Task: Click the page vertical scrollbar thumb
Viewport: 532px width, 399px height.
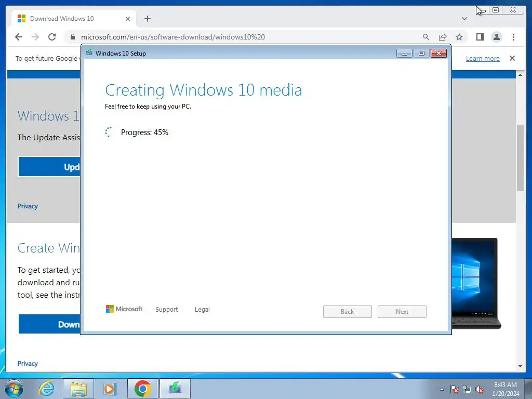Action: click(x=520, y=158)
